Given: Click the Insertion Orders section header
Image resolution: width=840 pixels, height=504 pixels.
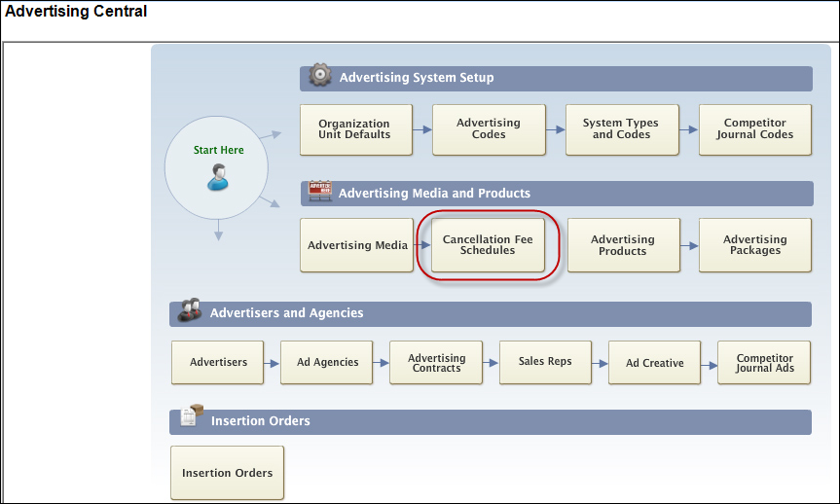Looking at the screenshot, I should click(x=491, y=422).
